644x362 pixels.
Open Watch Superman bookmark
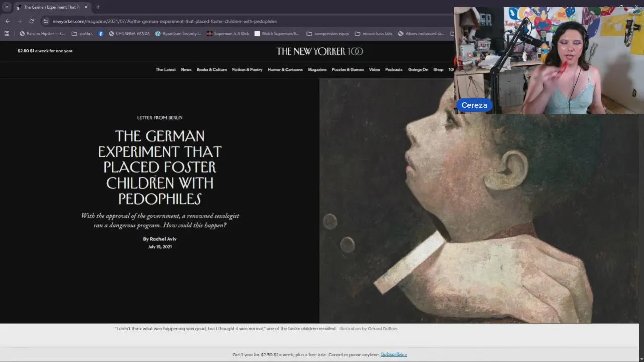277,34
